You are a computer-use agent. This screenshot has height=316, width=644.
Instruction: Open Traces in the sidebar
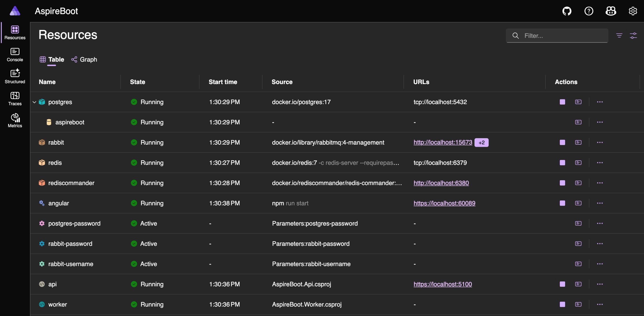click(x=15, y=99)
